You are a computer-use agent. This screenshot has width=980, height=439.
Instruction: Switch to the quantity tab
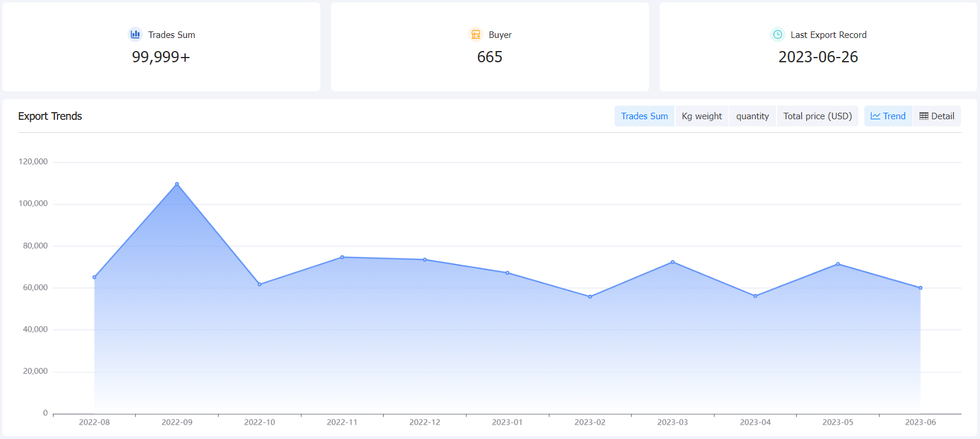(752, 116)
